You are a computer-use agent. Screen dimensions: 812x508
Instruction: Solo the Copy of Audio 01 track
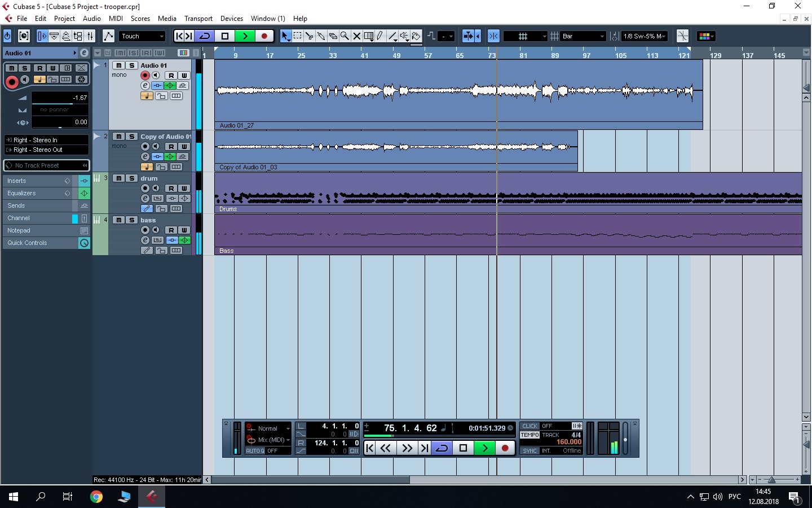coord(131,137)
